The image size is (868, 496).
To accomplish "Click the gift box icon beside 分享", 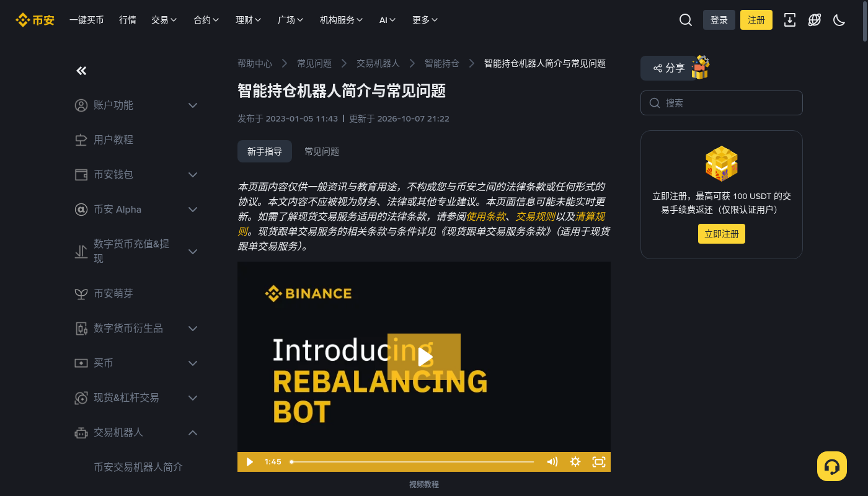I will 701,67.
